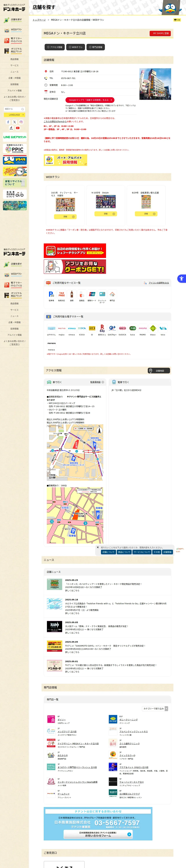Screen dimensions: 186x868
Task: Select the 医薬品 capsule service icon
Action: tap(82, 294)
